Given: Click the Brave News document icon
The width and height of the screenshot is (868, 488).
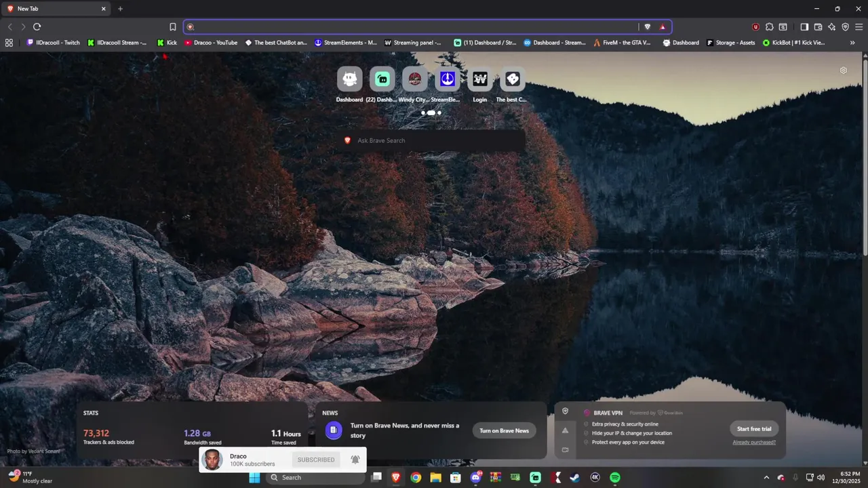Looking at the screenshot, I should coord(333,430).
